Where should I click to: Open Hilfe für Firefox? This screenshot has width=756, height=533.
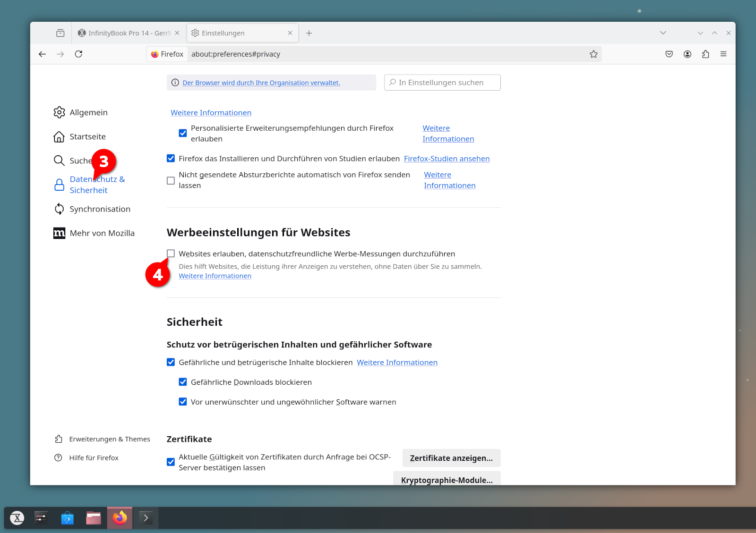coord(86,457)
